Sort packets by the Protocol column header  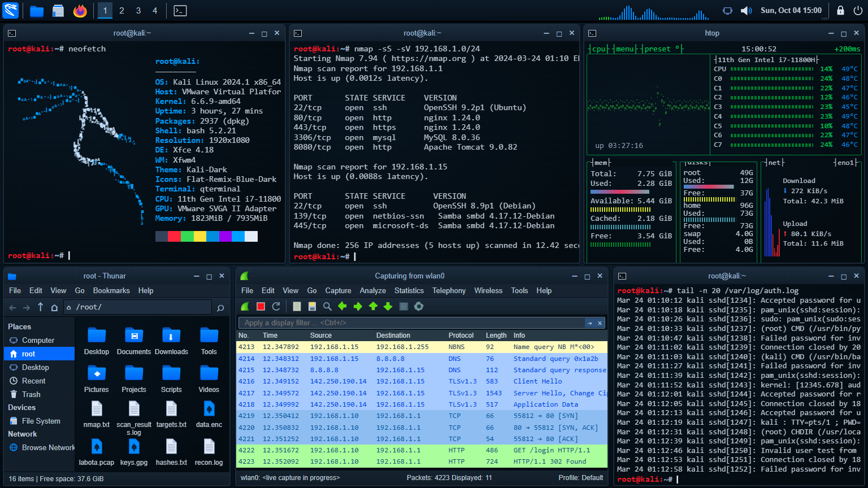click(x=461, y=335)
